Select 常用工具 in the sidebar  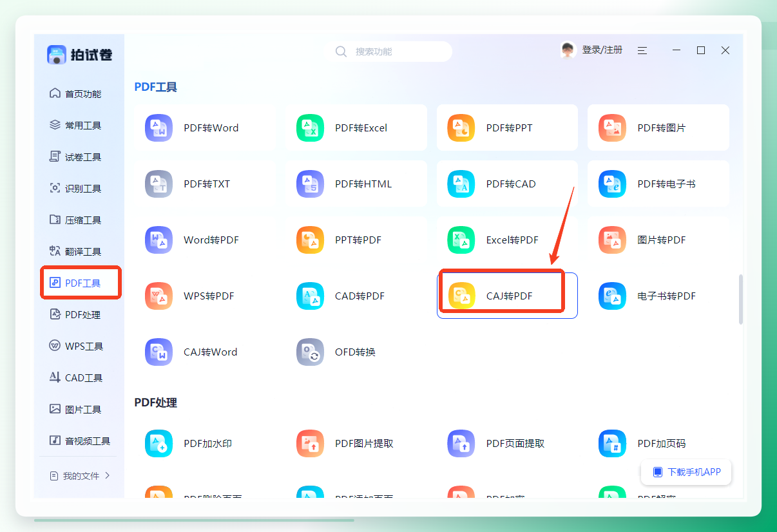tap(75, 125)
